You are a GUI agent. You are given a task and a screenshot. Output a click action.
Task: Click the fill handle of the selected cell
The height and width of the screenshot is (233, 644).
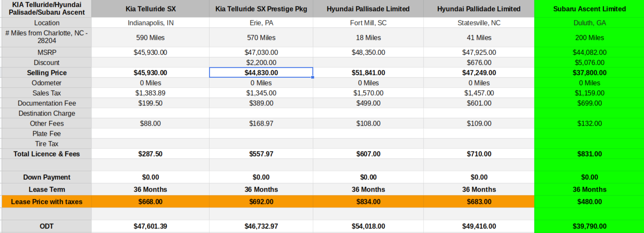point(312,77)
